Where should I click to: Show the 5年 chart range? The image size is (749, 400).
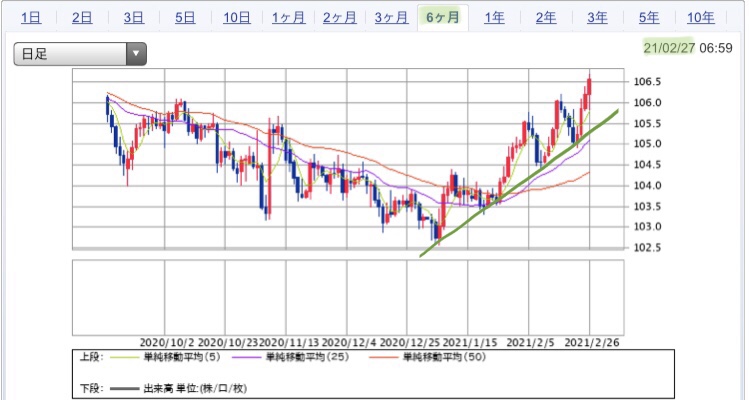[x=649, y=18]
